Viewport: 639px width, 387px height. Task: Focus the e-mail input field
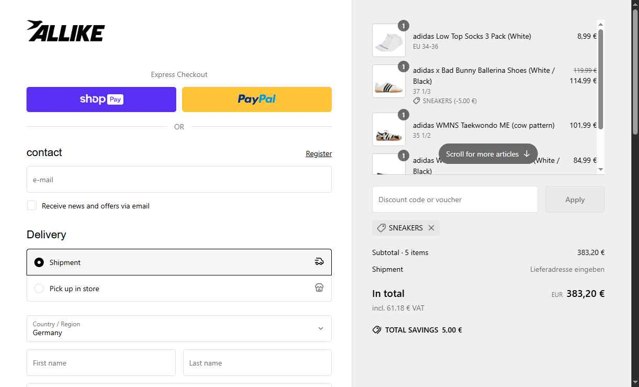[179, 180]
